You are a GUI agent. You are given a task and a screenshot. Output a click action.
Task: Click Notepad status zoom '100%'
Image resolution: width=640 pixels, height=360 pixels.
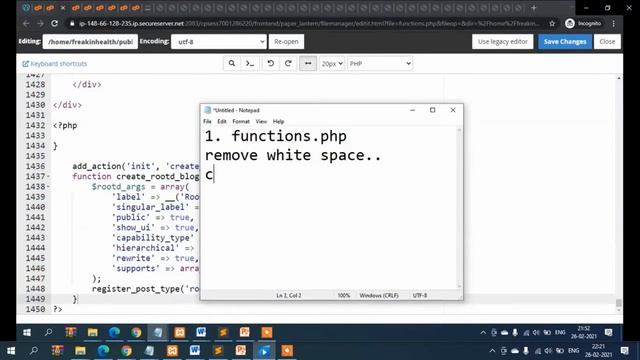coord(344,295)
